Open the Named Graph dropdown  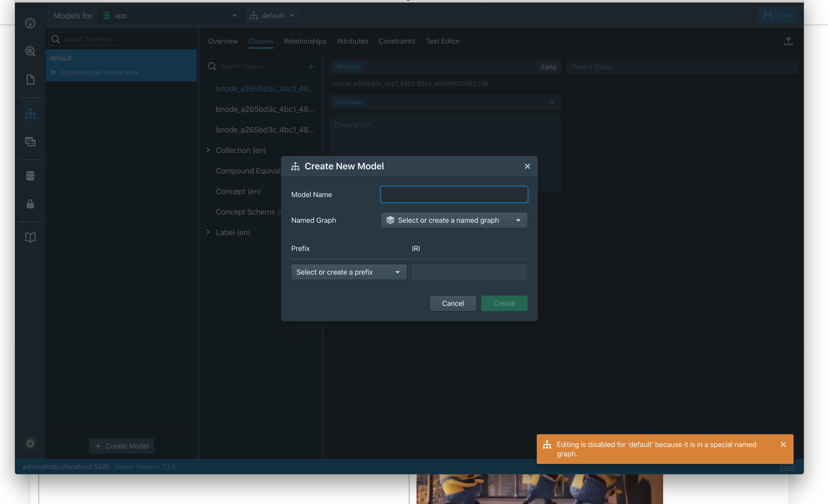click(x=454, y=220)
